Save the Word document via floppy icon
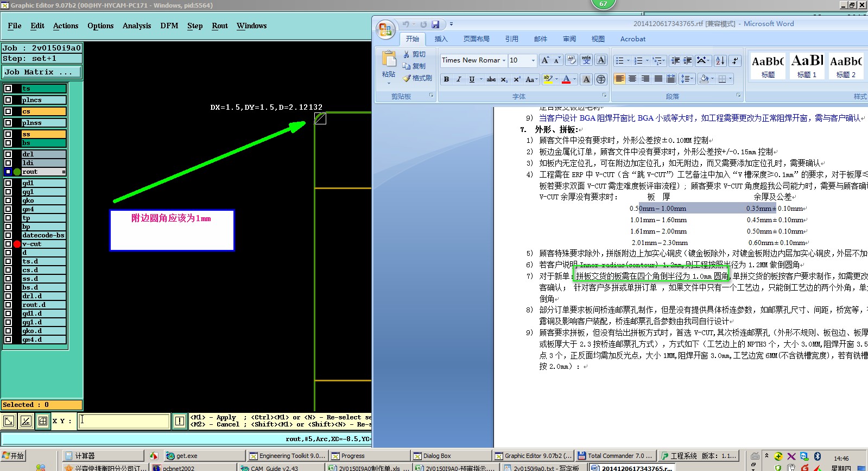 435,24
